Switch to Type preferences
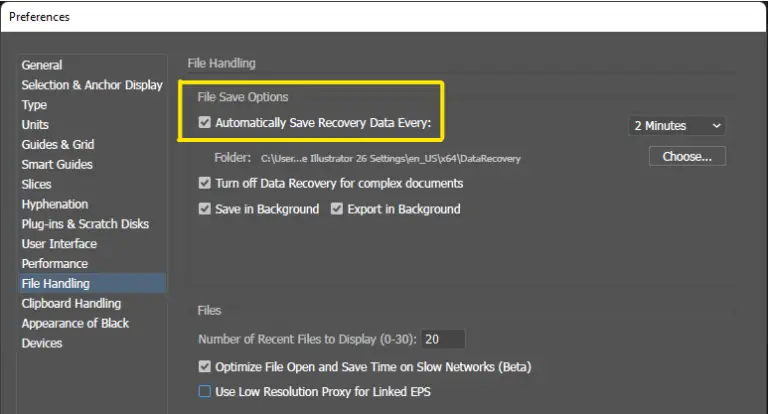768x414 pixels. pos(34,105)
